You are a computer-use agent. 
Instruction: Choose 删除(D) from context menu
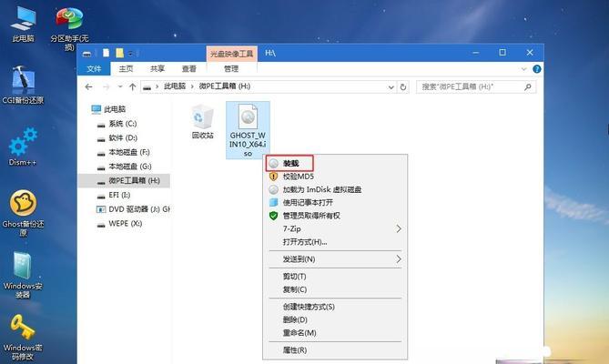(x=335, y=319)
